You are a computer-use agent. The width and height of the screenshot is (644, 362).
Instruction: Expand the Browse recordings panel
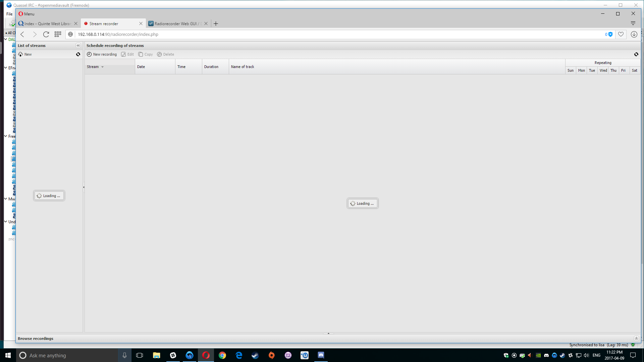636,339
